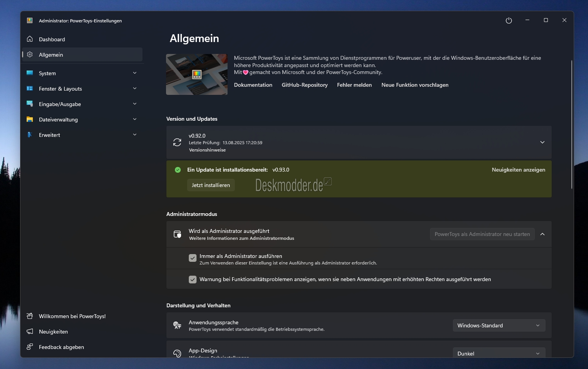588x369 pixels.
Task: Click the PowerToys logo in title bar
Action: pyautogui.click(x=30, y=20)
